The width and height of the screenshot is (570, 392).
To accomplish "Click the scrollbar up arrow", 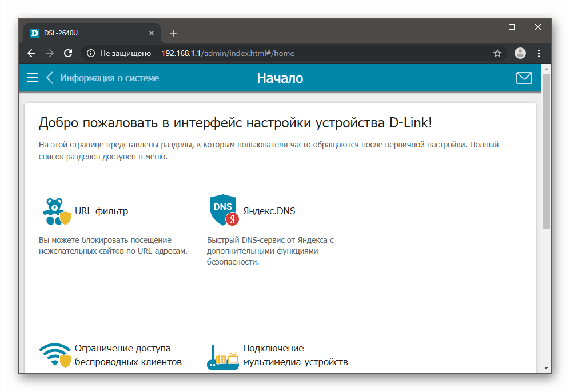I will (x=546, y=69).
